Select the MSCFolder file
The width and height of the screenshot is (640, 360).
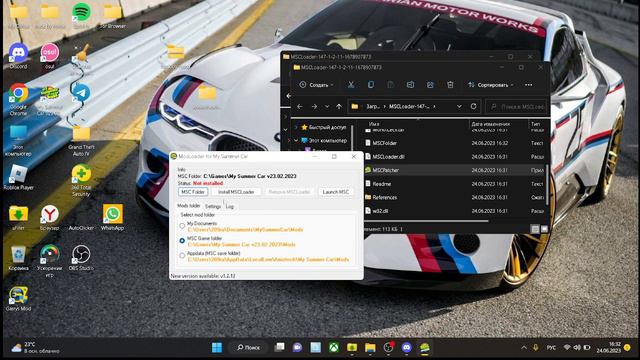pos(384,143)
